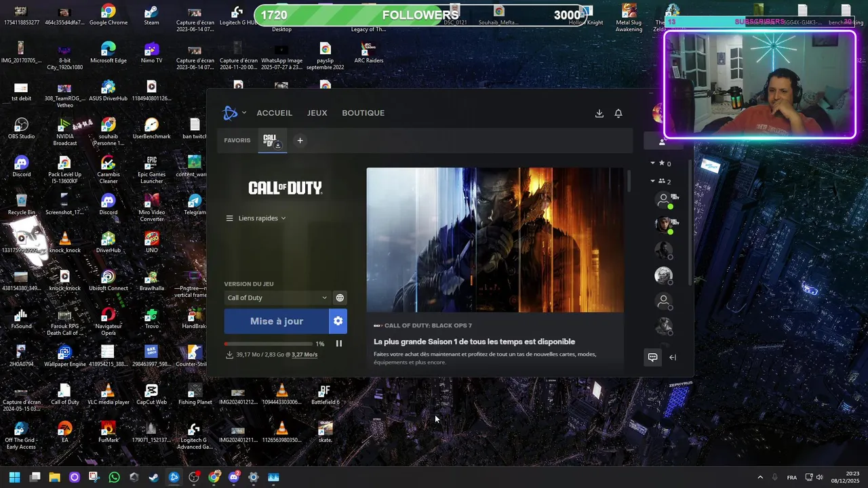Open game settings gear beside Mise à jour
The width and height of the screenshot is (868, 488).
pos(338,321)
